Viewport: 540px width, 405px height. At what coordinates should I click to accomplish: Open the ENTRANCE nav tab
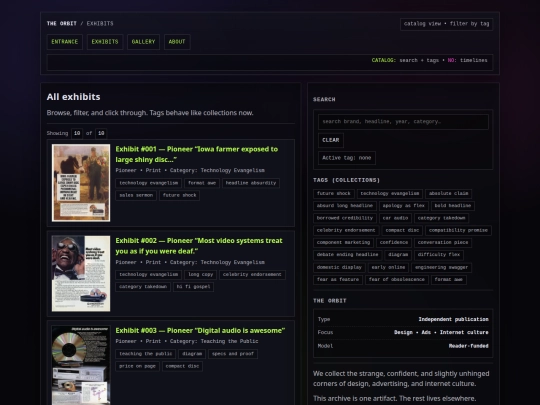[64, 42]
